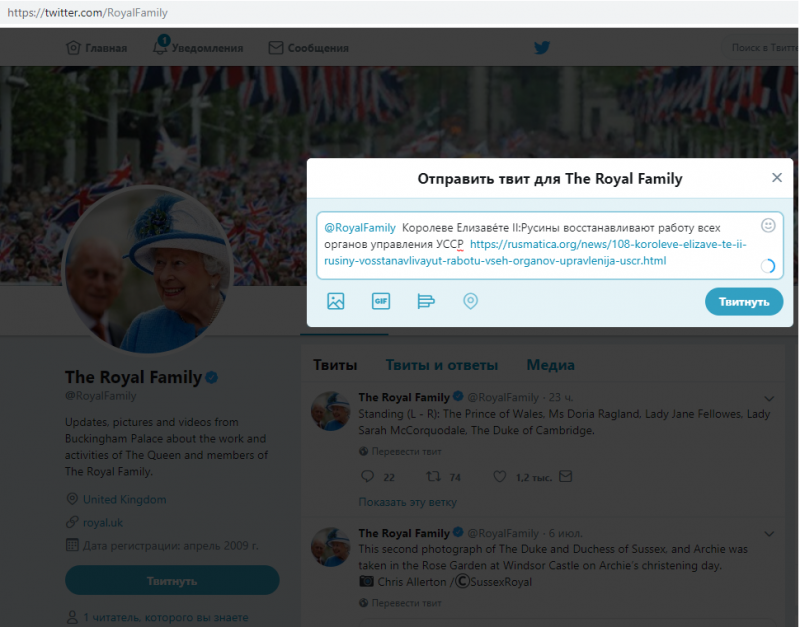Open the GIF picker in compose box
Screen dimensions: 800x627
(381, 301)
